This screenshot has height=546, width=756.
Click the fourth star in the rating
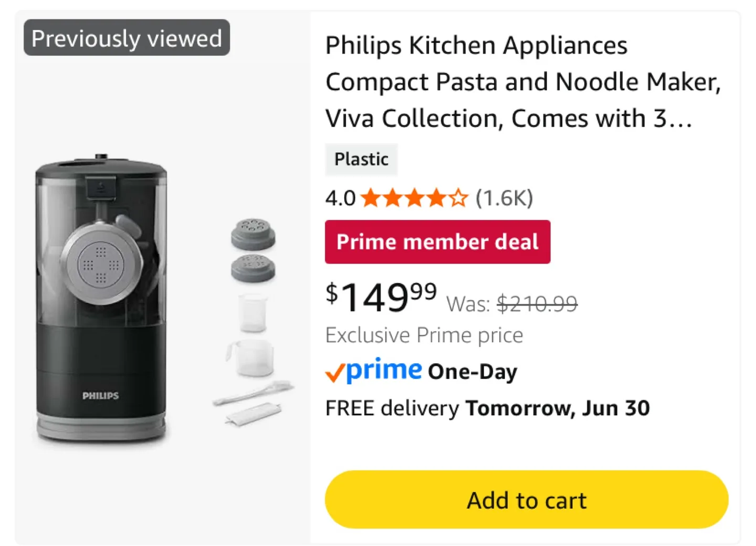point(437,198)
